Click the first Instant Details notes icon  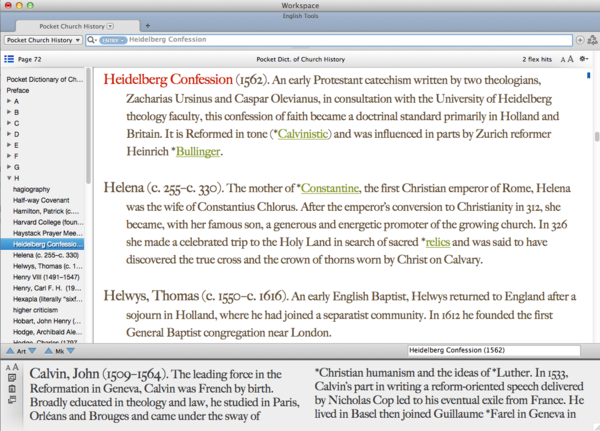click(12, 378)
